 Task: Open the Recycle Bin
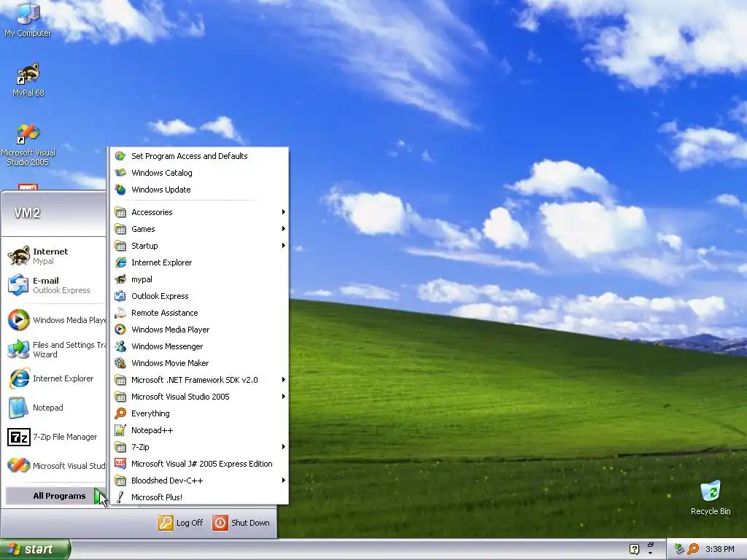click(x=711, y=497)
